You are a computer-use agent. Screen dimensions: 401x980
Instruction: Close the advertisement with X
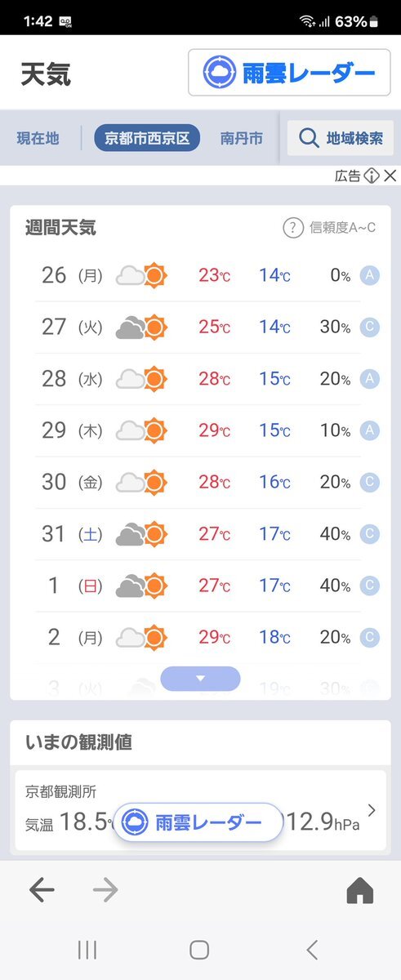(390, 176)
